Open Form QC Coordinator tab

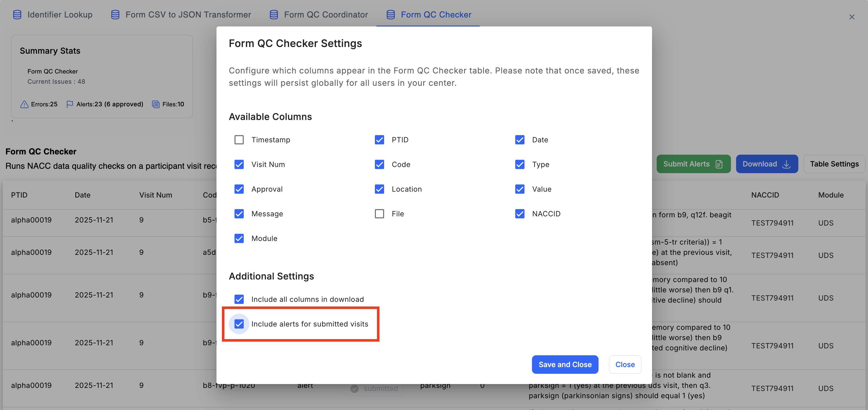pos(318,14)
